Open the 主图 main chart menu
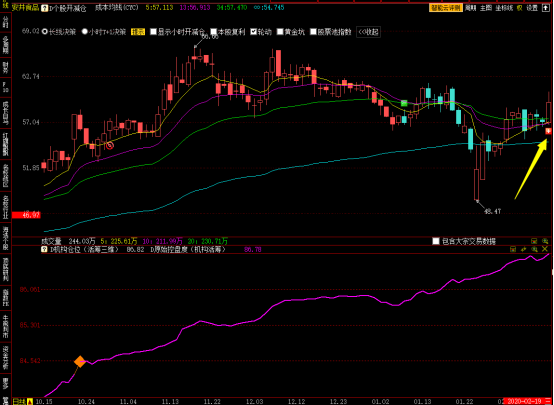554x405 pixels. coord(486,8)
